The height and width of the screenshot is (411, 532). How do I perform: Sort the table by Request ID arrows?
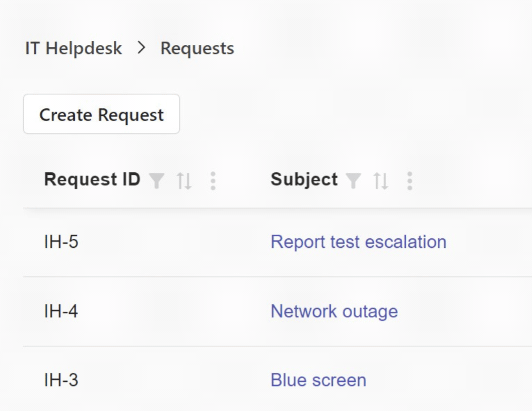tap(184, 181)
